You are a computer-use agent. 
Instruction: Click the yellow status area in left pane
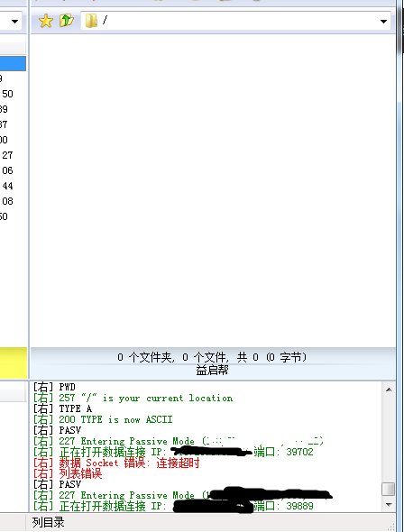(x=14, y=362)
